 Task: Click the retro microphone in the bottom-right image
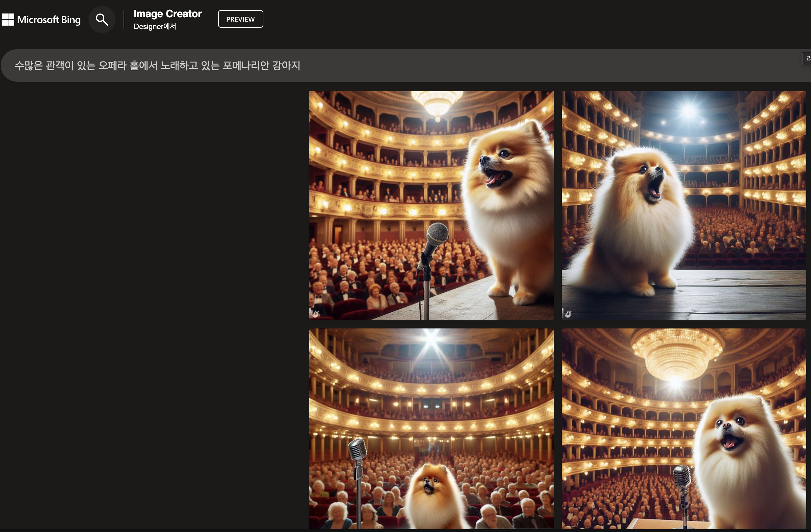(x=682, y=476)
